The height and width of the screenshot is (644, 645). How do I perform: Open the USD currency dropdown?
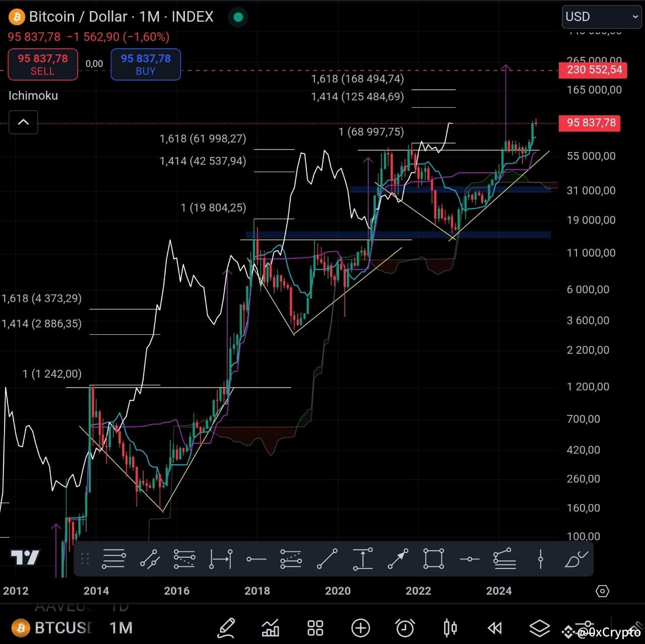tap(602, 17)
